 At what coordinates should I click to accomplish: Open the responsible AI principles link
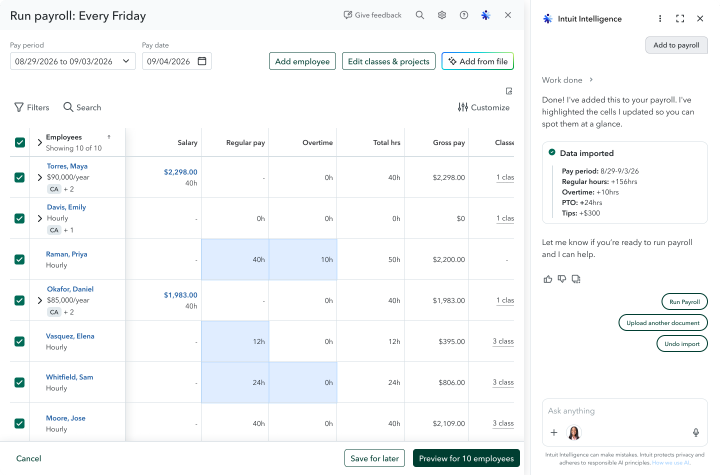click(x=671, y=463)
